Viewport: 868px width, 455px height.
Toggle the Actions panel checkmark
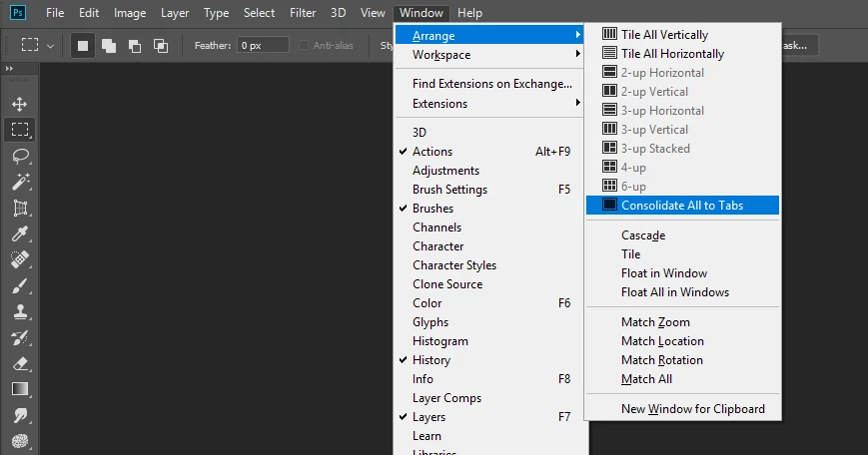[x=403, y=151]
